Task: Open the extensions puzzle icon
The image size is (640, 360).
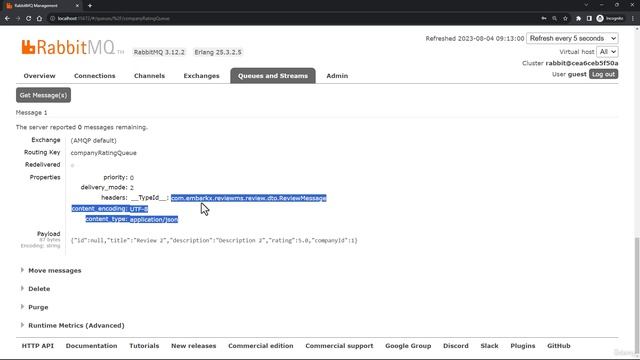Action: pos(578,18)
